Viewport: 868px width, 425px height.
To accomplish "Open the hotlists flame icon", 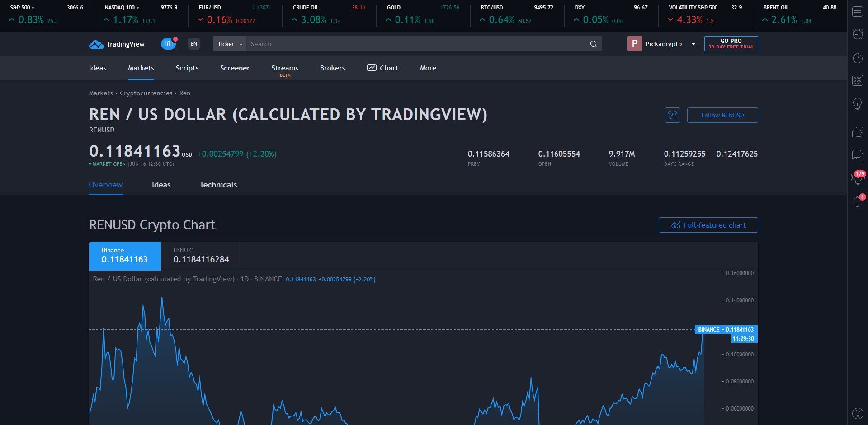I will pyautogui.click(x=858, y=57).
